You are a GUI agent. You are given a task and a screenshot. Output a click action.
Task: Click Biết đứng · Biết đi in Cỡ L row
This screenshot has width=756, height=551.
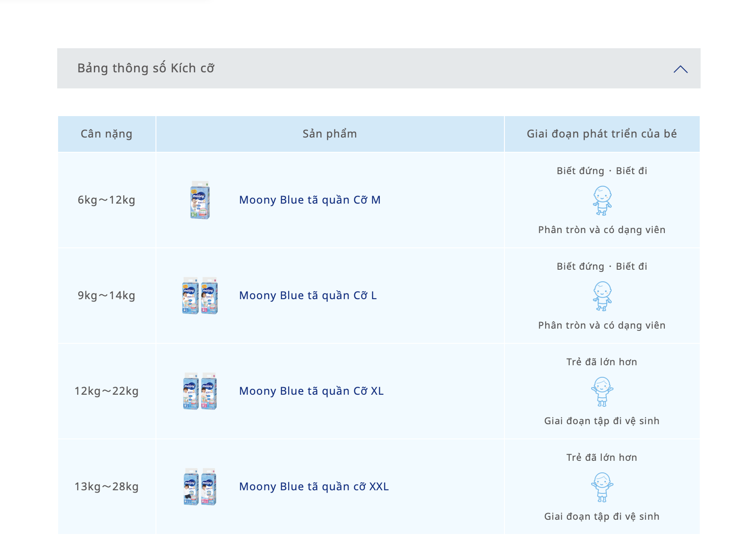[x=602, y=267]
